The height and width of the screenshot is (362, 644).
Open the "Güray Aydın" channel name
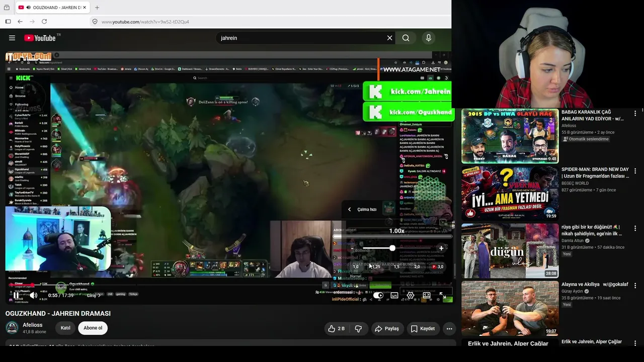click(573, 291)
